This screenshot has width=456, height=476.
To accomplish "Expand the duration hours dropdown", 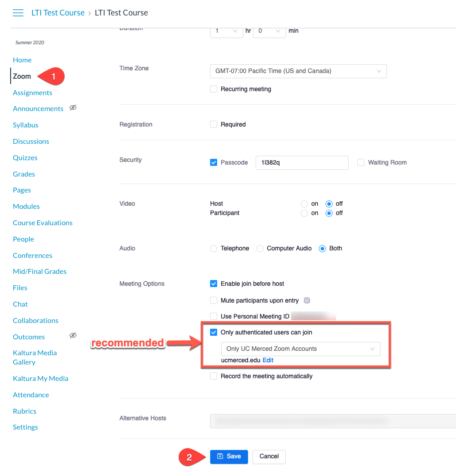I will coord(226,31).
